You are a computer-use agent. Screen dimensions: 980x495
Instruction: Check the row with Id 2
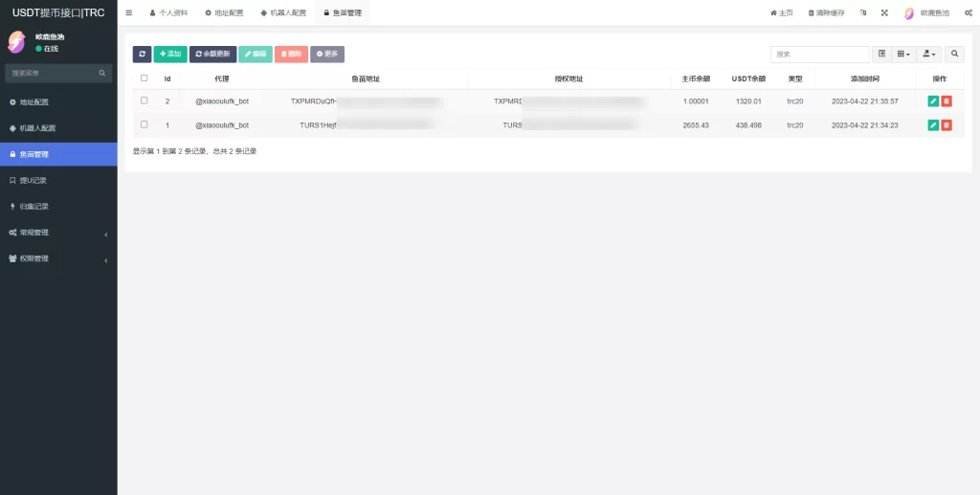pyautogui.click(x=145, y=101)
